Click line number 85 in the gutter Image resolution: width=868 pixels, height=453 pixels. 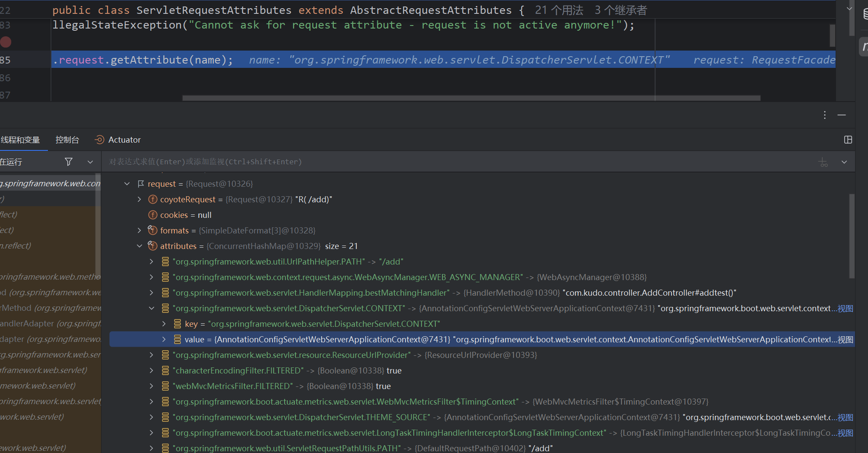coord(5,60)
